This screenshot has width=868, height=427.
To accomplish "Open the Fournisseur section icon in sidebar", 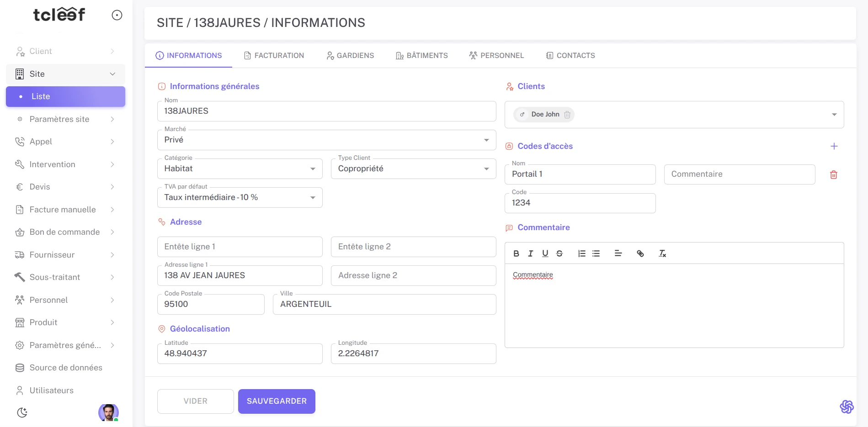I will click(20, 255).
